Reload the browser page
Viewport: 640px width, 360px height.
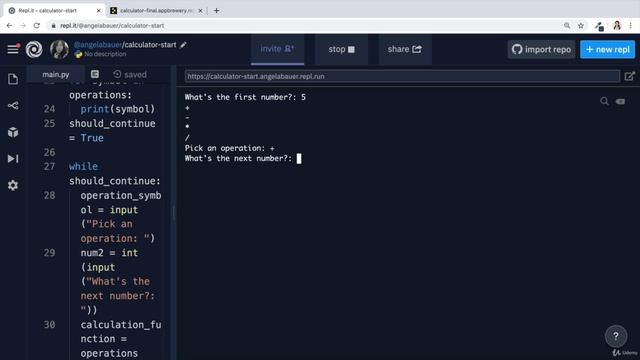37,25
